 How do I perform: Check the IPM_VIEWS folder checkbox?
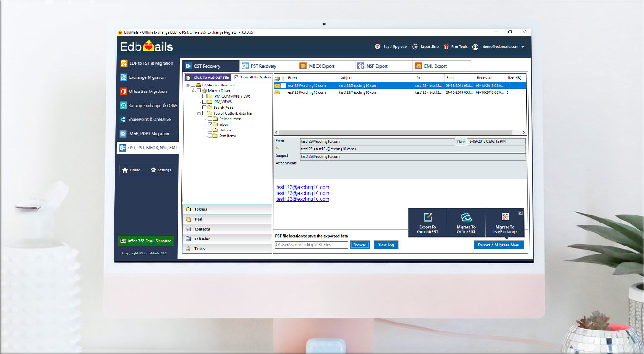pos(204,102)
